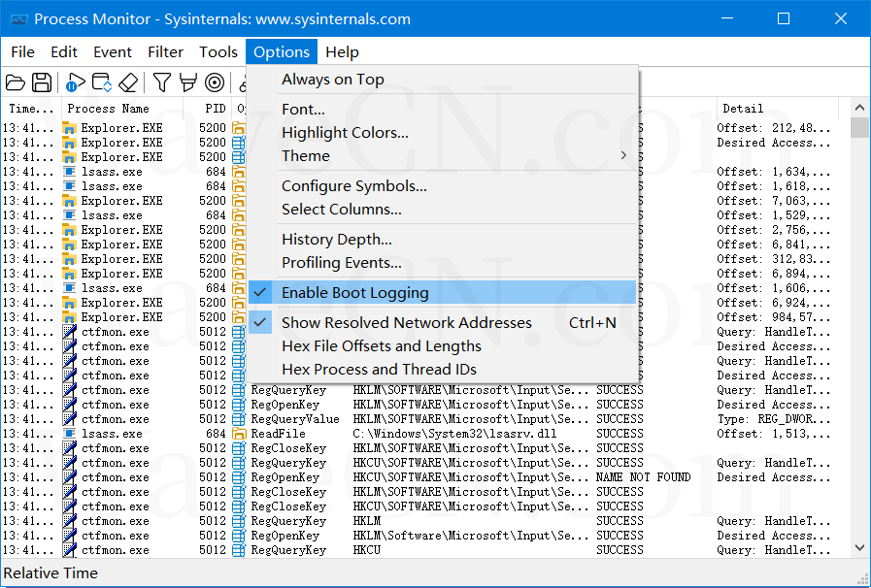871x588 pixels.
Task: Click the HKLM\Software\Microsoft\Input path with lowercase Software
Action: 471,536
